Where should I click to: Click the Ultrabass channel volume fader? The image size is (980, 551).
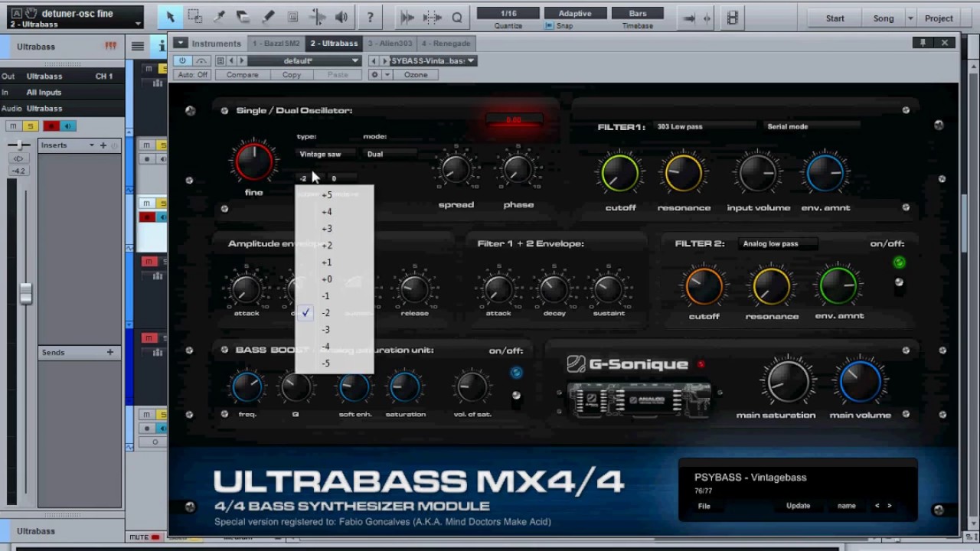pyautogui.click(x=26, y=293)
